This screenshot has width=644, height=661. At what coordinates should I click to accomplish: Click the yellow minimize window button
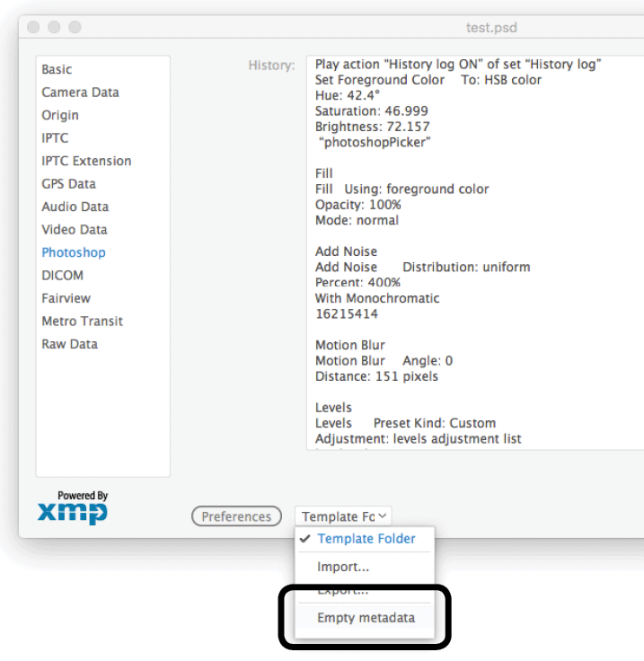point(54,27)
